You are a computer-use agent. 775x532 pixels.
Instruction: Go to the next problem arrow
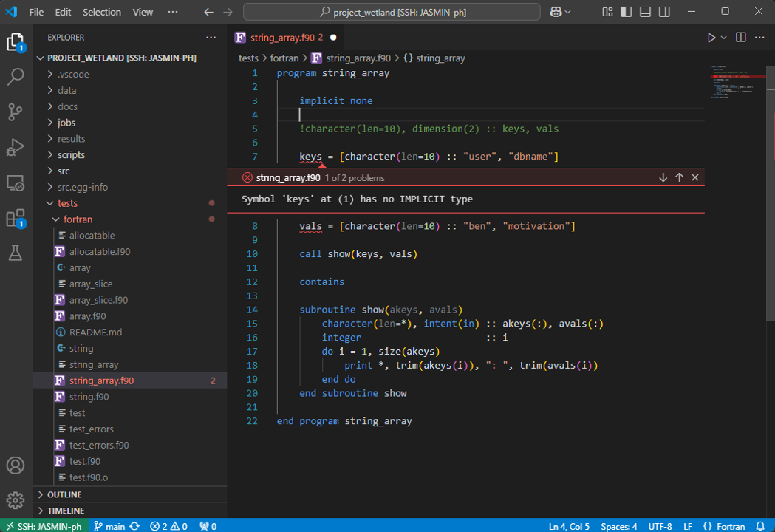coord(663,177)
